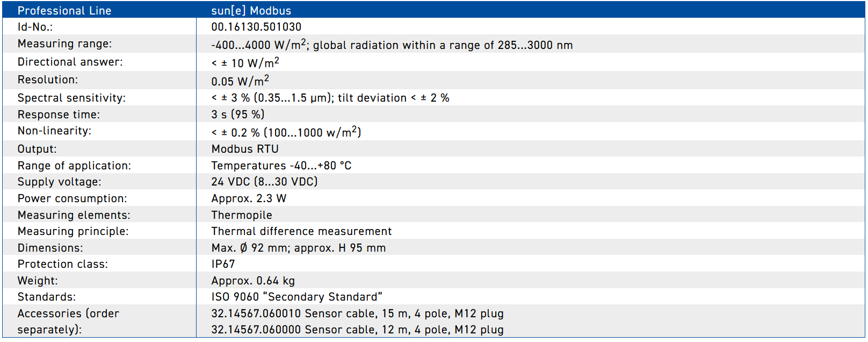
Task: Click the 'Response time:' label
Action: (x=59, y=115)
